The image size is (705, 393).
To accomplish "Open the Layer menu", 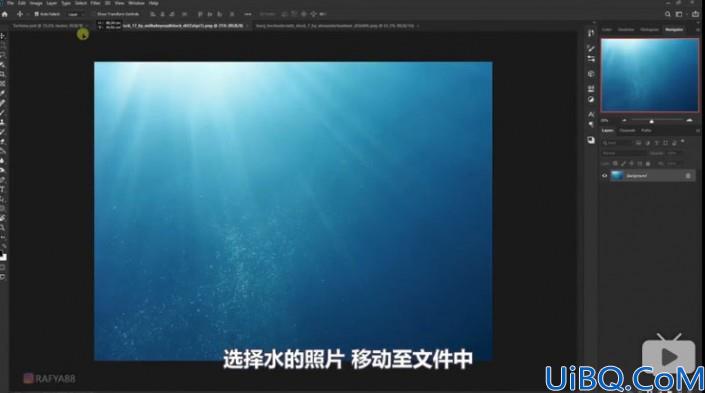I will (52, 3).
